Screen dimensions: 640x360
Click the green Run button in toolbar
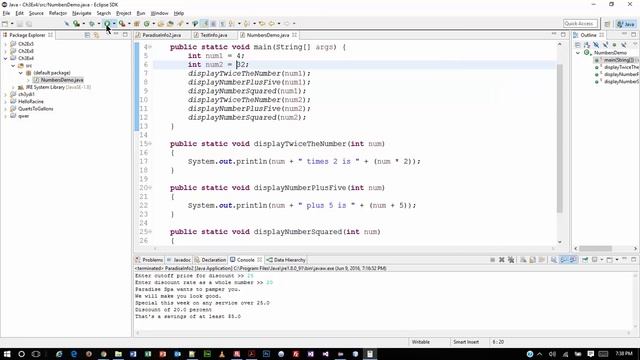coord(107,24)
